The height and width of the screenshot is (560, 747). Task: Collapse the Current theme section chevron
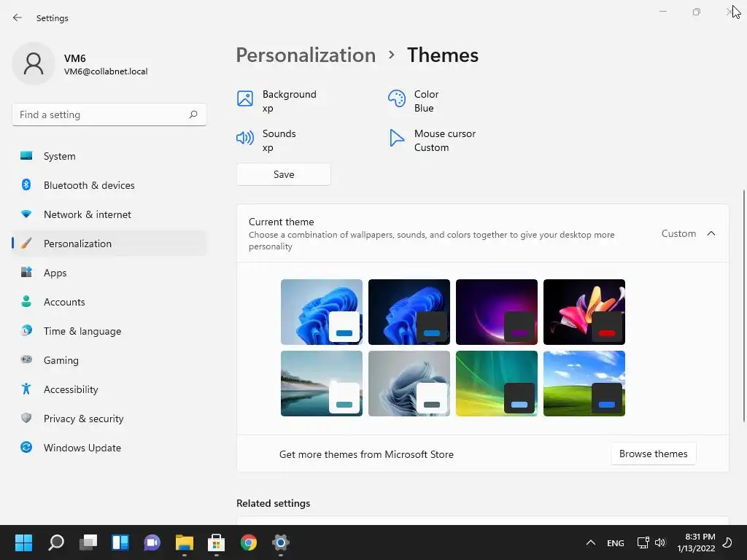(711, 233)
